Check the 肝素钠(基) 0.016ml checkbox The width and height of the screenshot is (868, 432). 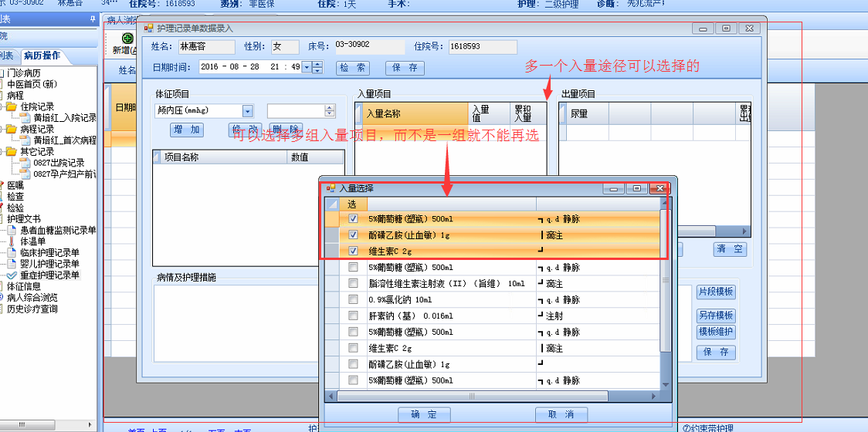click(353, 316)
